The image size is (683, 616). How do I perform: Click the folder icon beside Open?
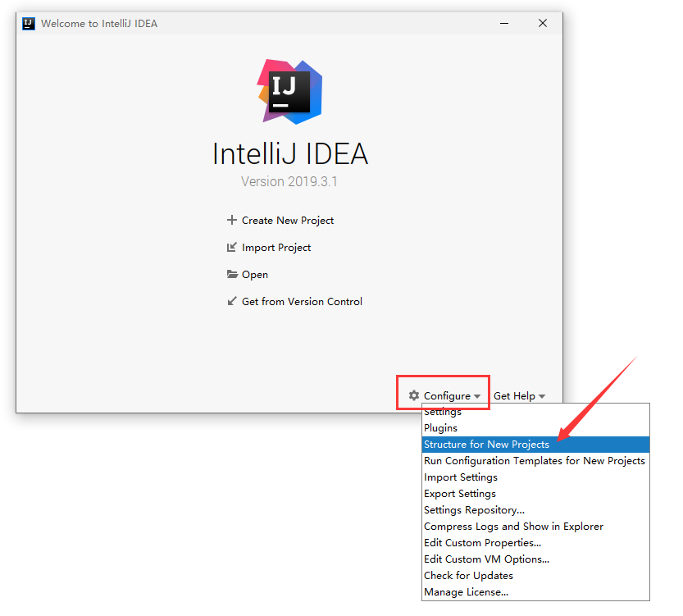[x=232, y=274]
